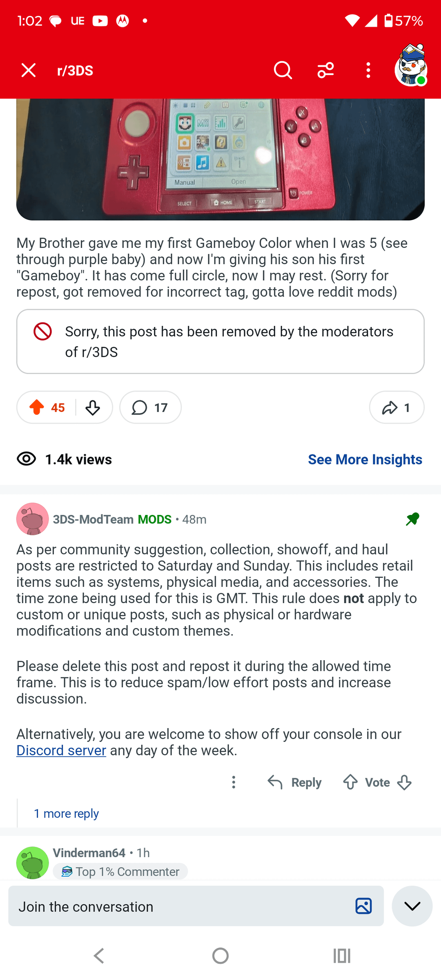The width and height of the screenshot is (441, 980).
Task: Tap the search magnifier icon
Action: pyautogui.click(x=283, y=70)
